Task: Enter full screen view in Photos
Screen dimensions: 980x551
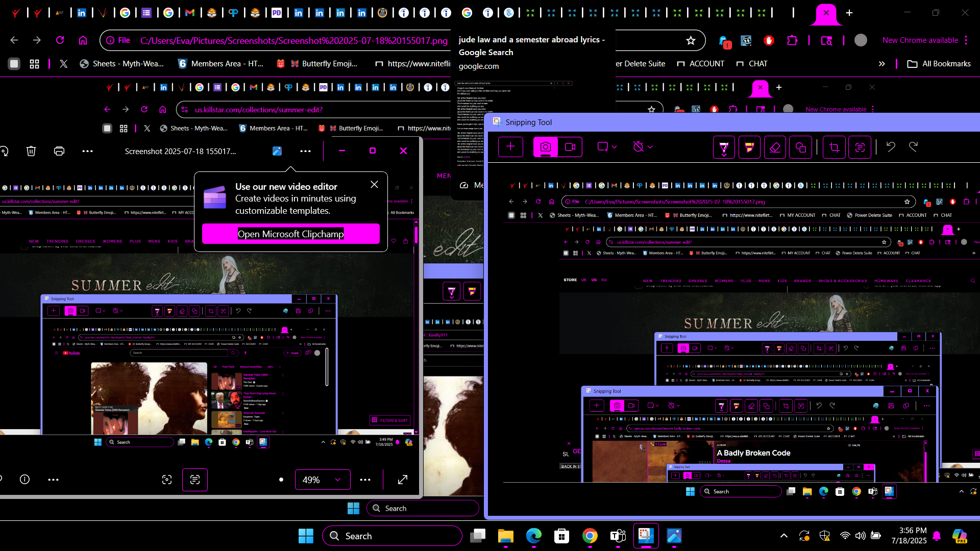Action: click(403, 480)
